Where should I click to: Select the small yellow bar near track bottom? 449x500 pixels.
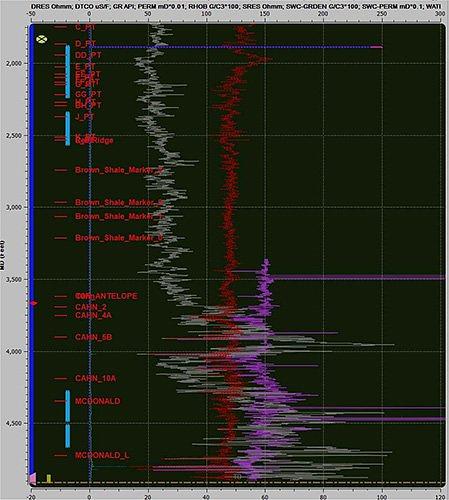49,478
